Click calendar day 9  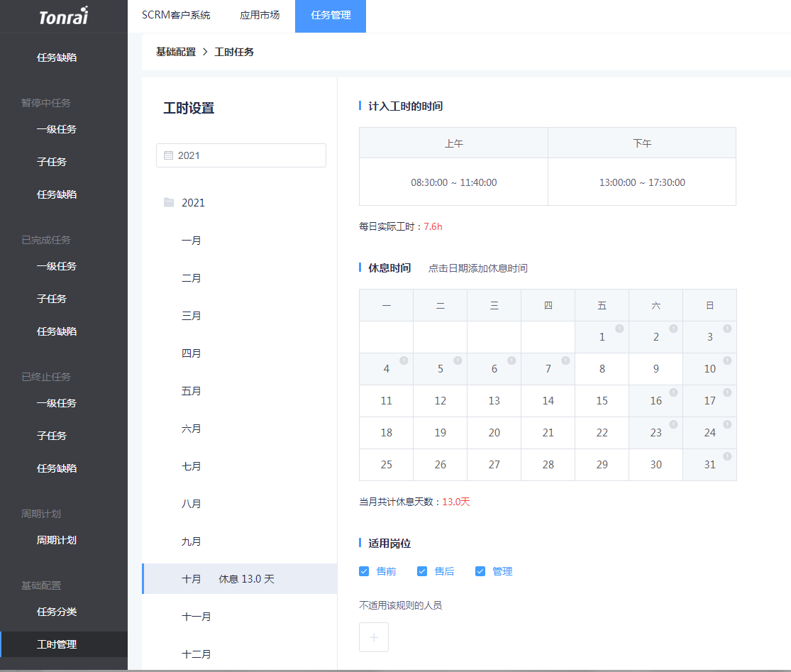[x=656, y=369]
